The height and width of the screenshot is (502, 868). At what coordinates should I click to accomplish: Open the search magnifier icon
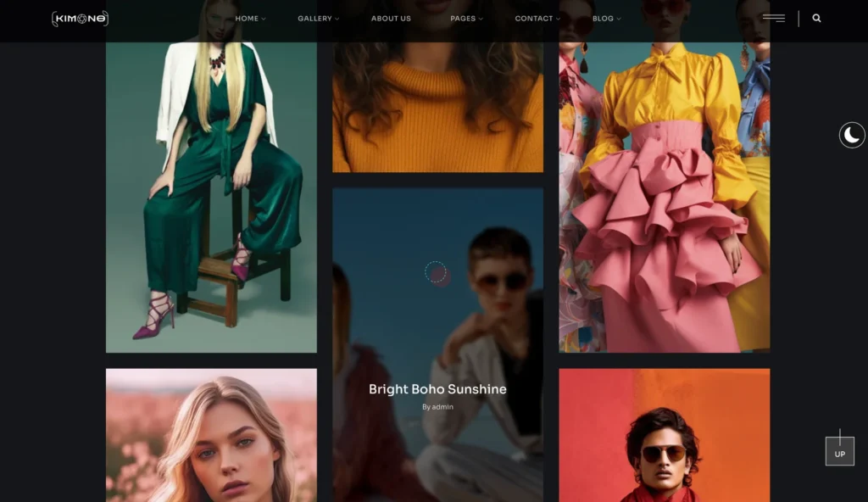[x=816, y=18]
